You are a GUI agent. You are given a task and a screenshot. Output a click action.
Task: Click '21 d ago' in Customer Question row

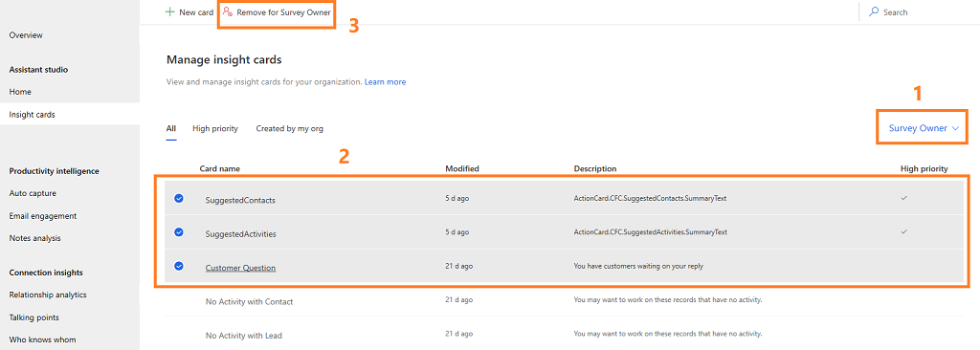458,266
